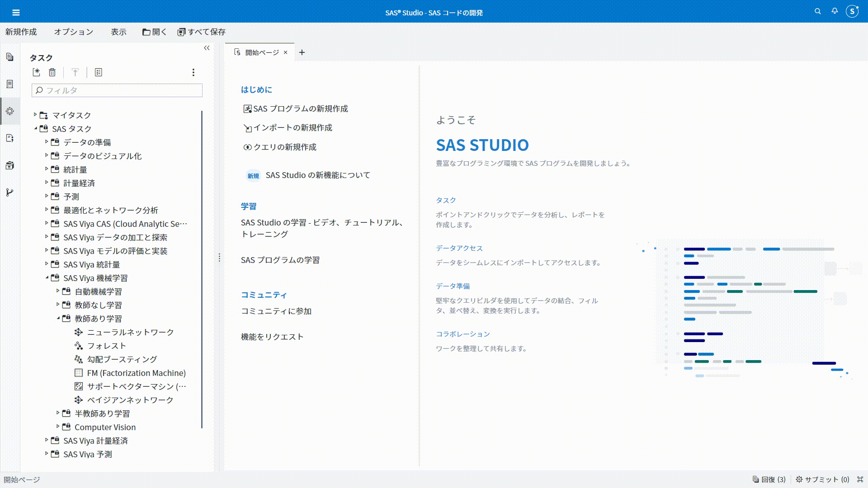This screenshot has height=488, width=868.
Task: Click the New Task icon in the tasks toolbar
Action: 37,72
